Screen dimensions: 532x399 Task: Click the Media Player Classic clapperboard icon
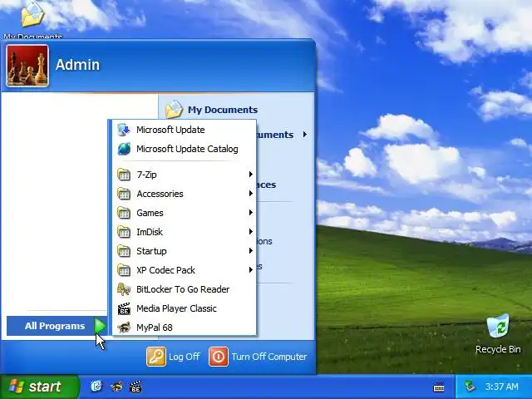click(x=124, y=308)
